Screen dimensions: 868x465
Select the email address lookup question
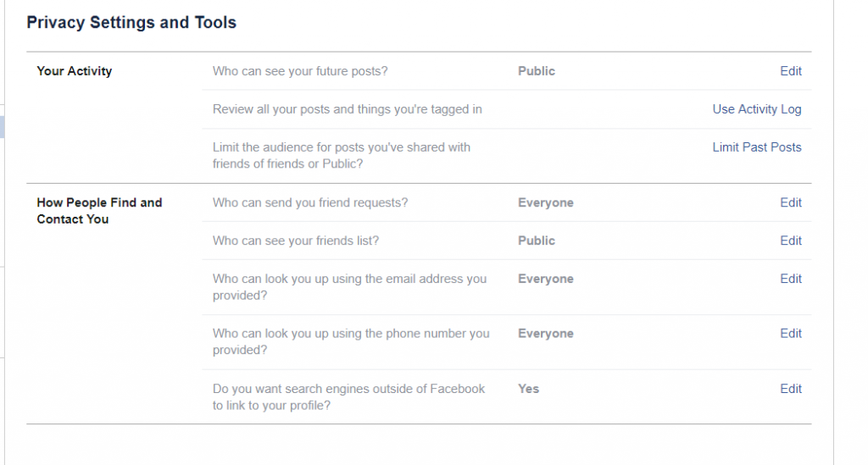point(349,287)
